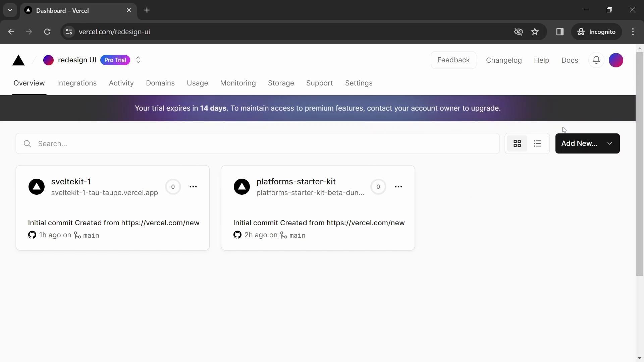Click the Feedback button

[453, 60]
